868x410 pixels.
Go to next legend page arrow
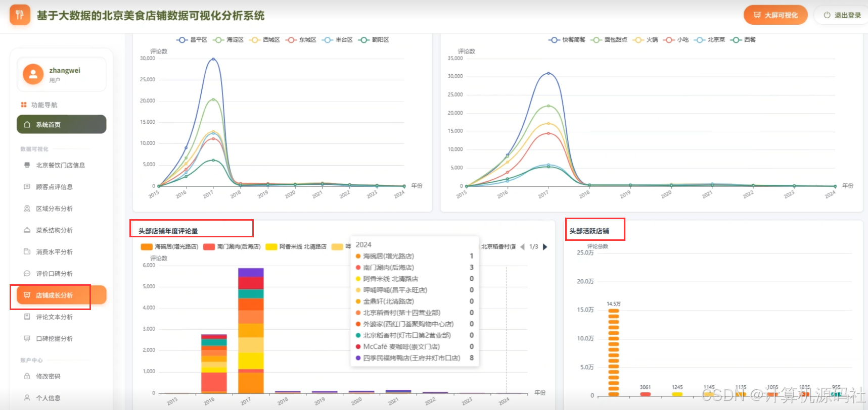(x=545, y=247)
